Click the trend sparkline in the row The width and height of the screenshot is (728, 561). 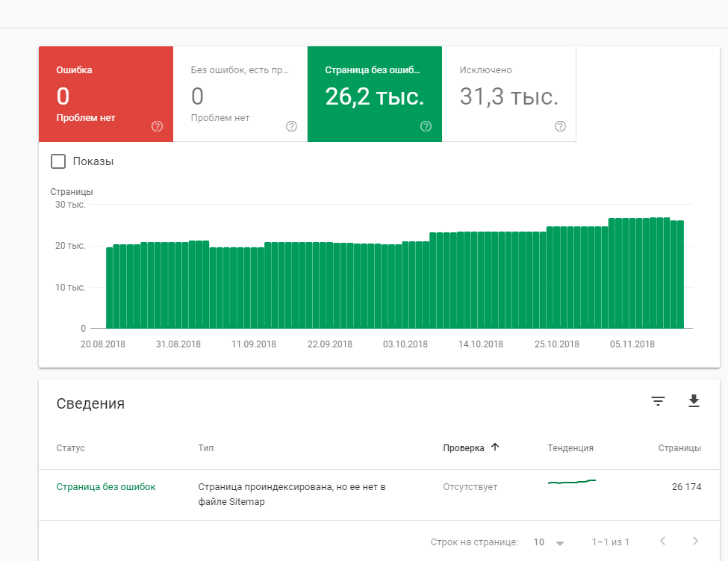pyautogui.click(x=571, y=482)
